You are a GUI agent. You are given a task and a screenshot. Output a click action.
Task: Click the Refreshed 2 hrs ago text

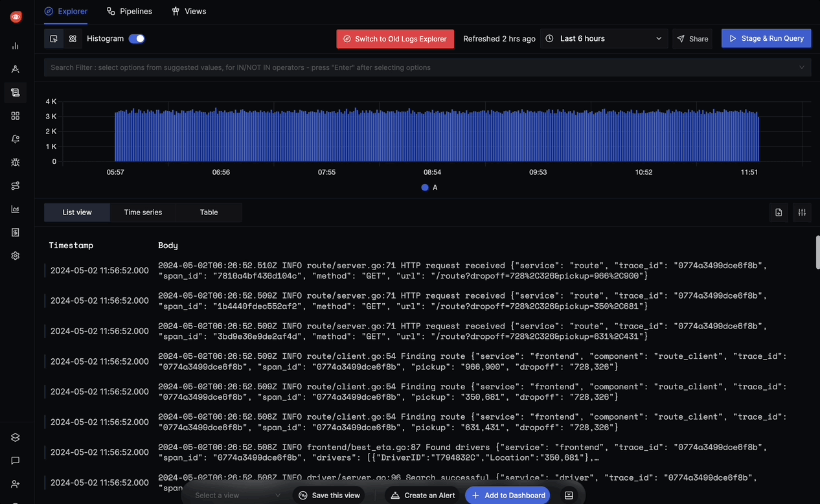499,39
